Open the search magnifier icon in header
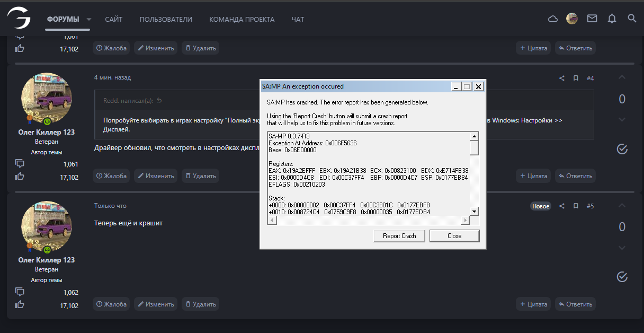644x333 pixels. (x=632, y=19)
